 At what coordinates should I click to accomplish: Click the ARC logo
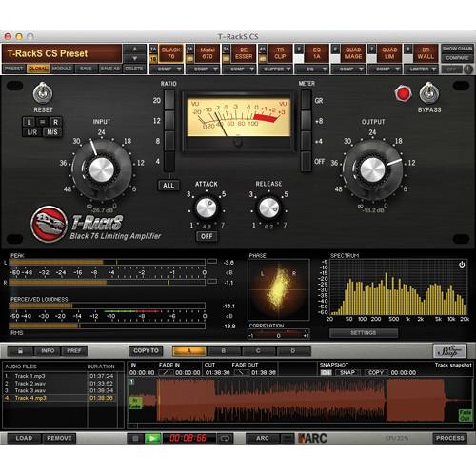[x=312, y=438]
